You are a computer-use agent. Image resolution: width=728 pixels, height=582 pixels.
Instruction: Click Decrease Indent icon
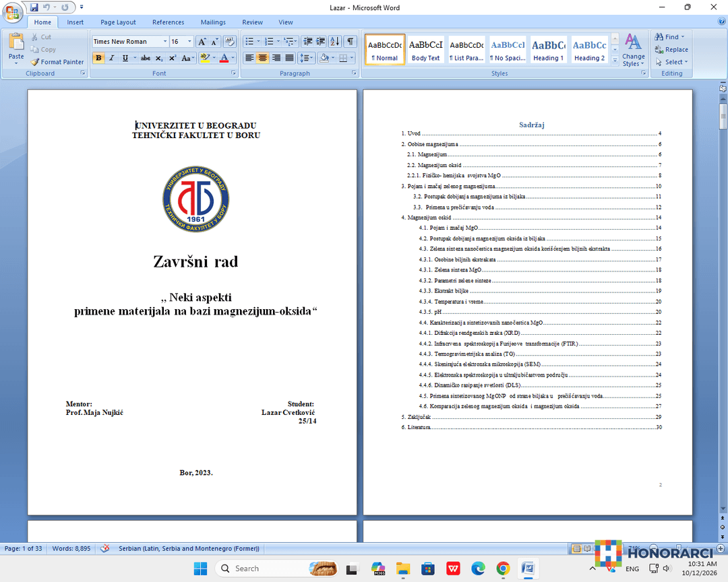[x=307, y=42]
